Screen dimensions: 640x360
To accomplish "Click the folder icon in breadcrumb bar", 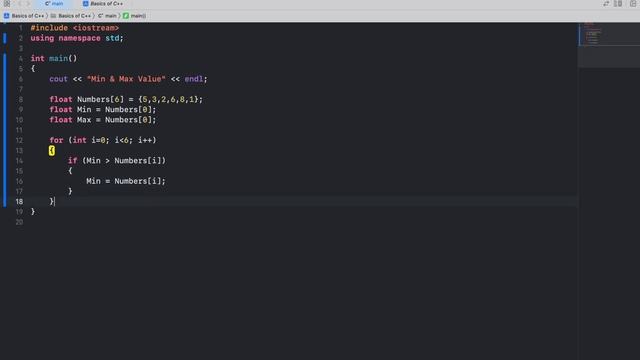I will tap(53, 16).
